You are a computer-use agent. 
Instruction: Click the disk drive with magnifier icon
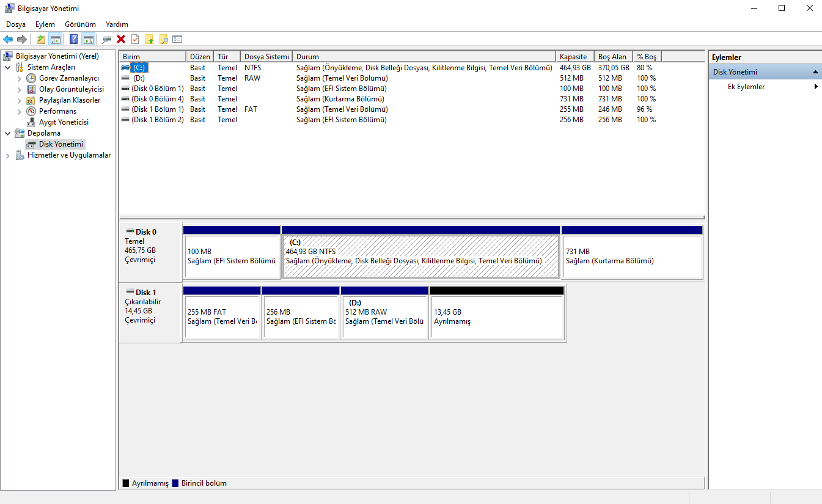(x=107, y=40)
